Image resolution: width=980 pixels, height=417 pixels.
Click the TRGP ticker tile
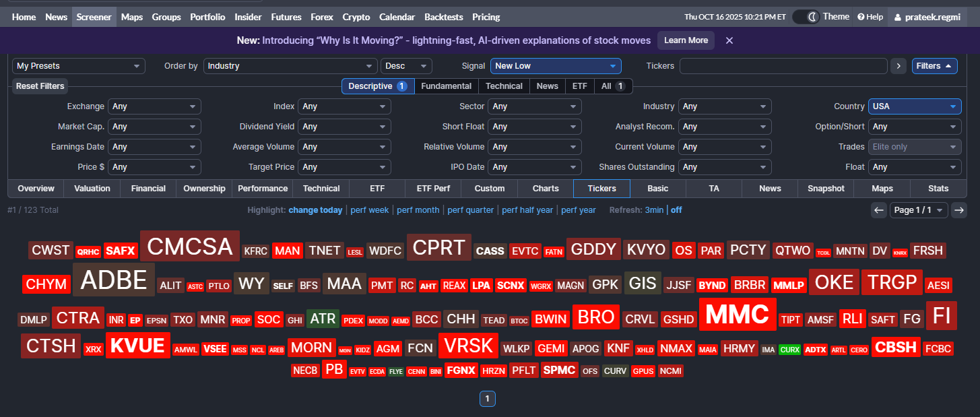[x=892, y=282]
